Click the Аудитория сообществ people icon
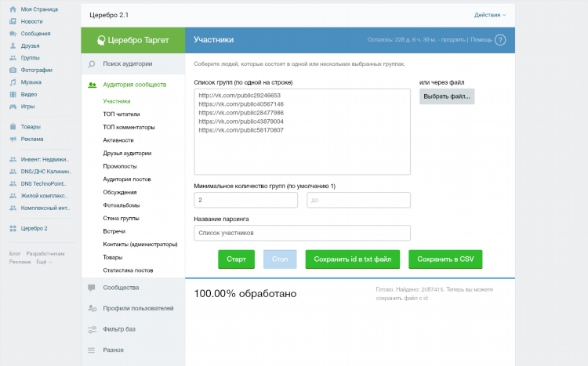The width and height of the screenshot is (588, 366). (x=92, y=85)
